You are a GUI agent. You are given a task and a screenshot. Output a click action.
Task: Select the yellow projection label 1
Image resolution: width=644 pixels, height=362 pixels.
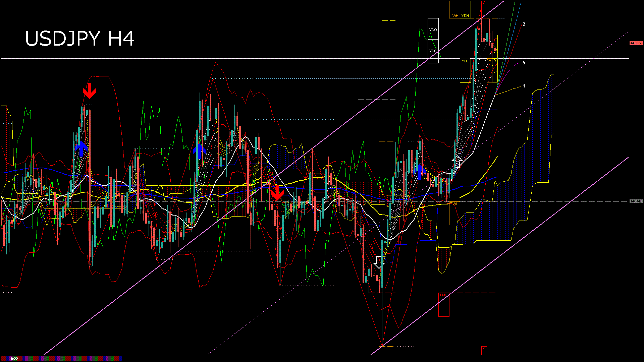point(524,86)
